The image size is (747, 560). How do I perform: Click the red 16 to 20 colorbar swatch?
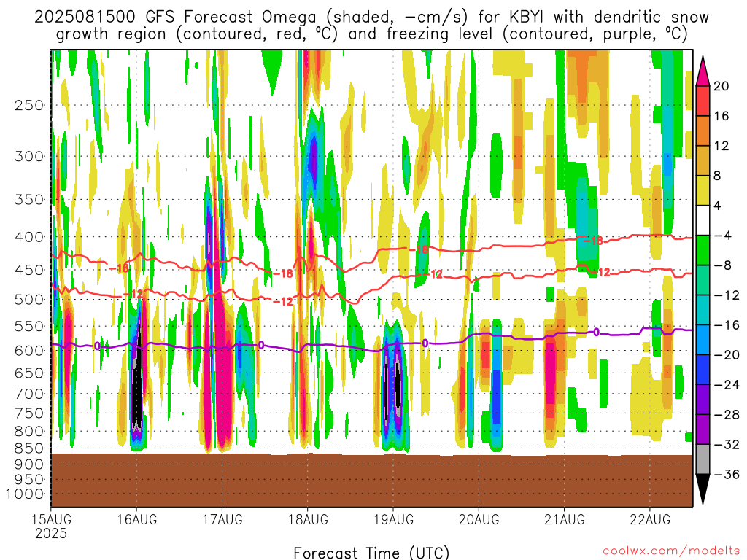coord(703,101)
